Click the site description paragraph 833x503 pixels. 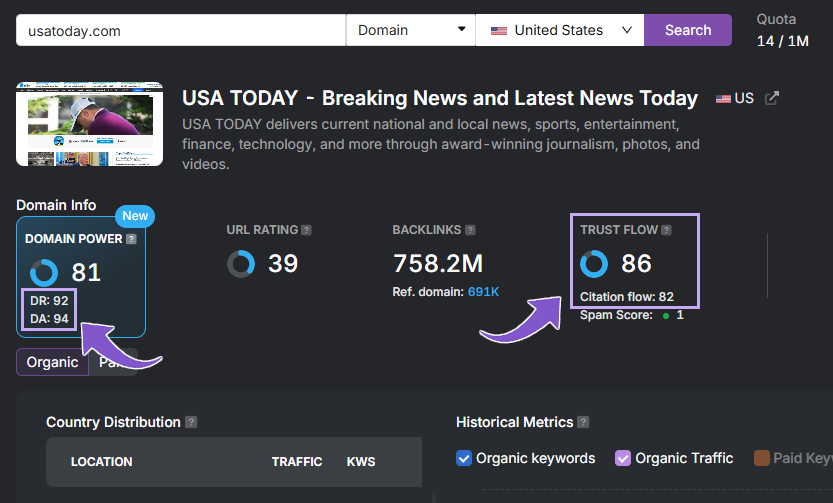pyautogui.click(x=441, y=144)
